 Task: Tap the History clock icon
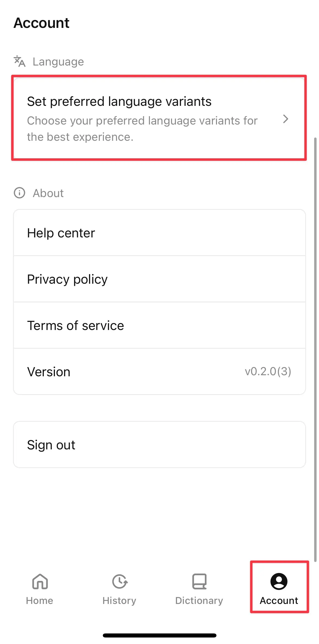(x=119, y=581)
